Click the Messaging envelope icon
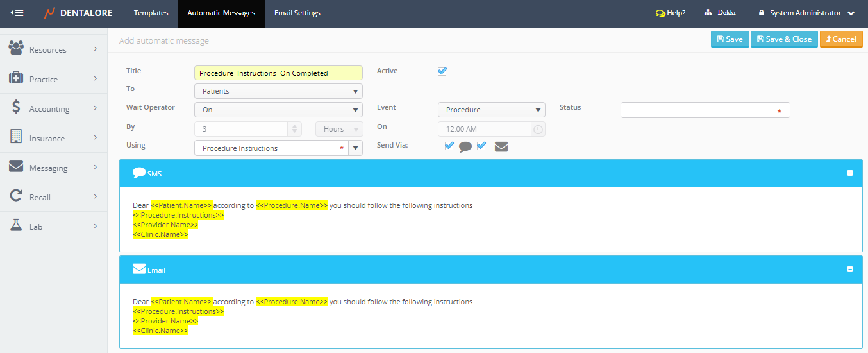The image size is (868, 353). [16, 167]
